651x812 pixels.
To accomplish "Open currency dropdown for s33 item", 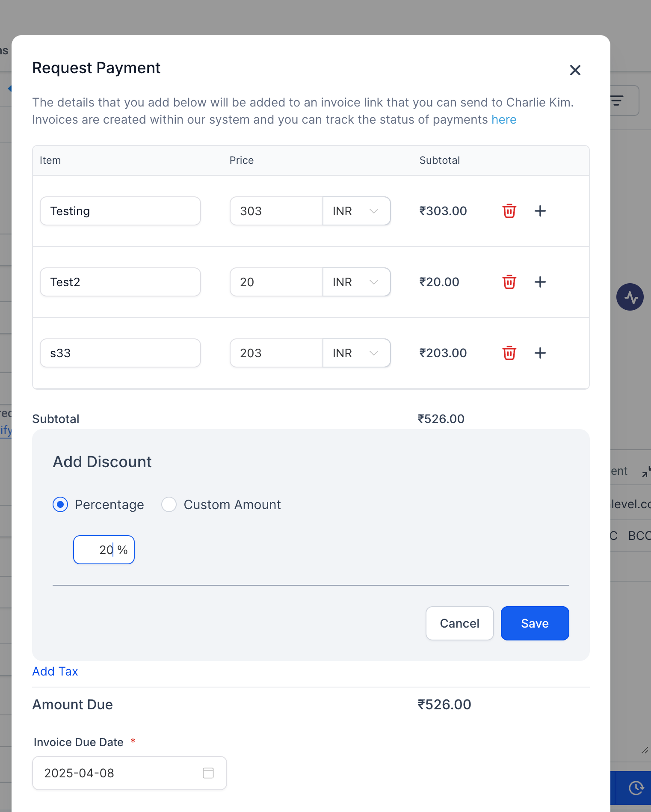I will point(356,353).
